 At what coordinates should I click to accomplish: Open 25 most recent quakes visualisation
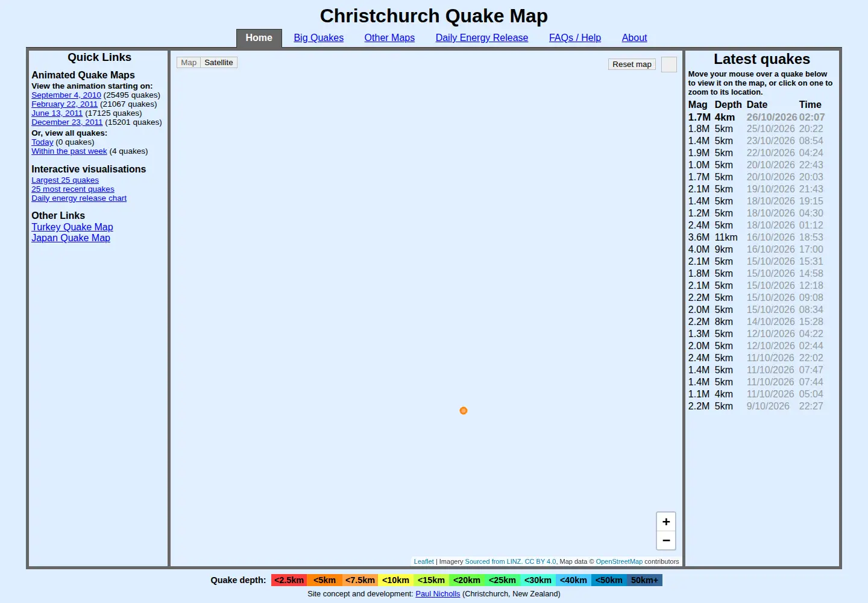point(73,189)
